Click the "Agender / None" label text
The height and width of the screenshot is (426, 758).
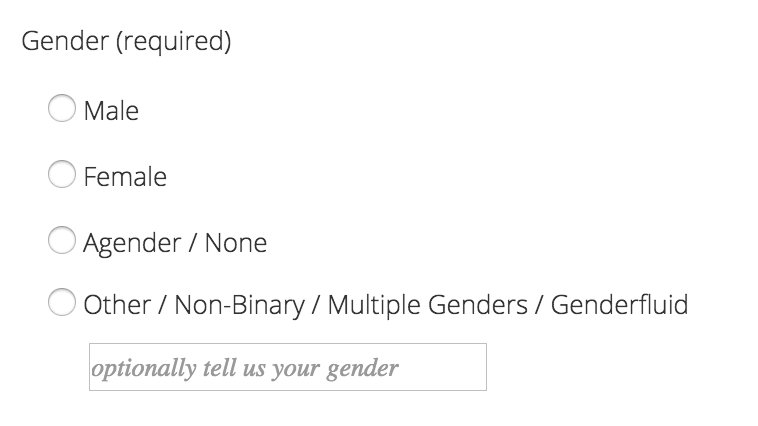click(175, 242)
